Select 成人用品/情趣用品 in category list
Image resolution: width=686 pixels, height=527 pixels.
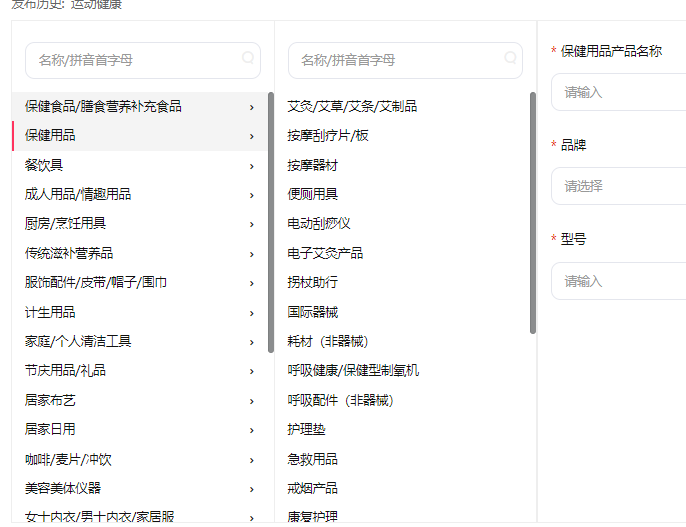tap(78, 194)
